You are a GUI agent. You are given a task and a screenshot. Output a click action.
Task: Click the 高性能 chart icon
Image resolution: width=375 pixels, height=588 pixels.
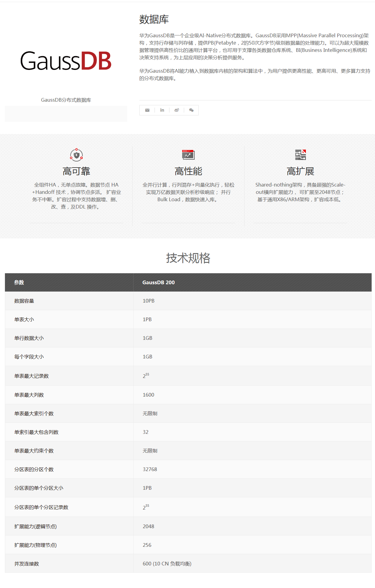click(188, 155)
